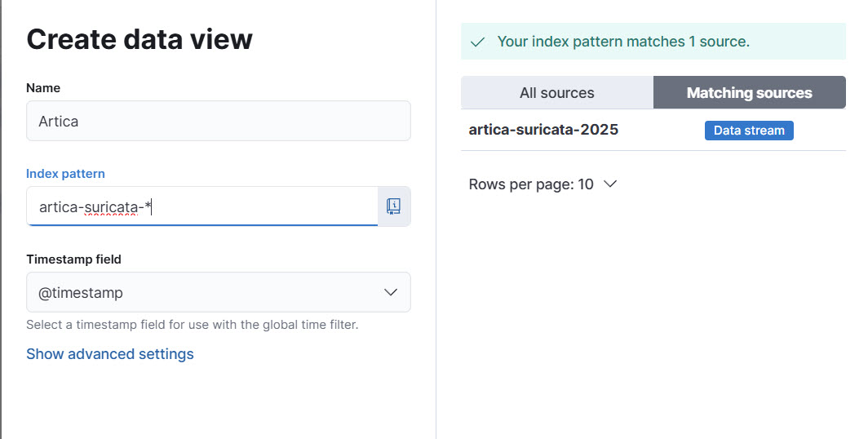Click the Create data view heading
The image size is (868, 439).
coord(139,39)
